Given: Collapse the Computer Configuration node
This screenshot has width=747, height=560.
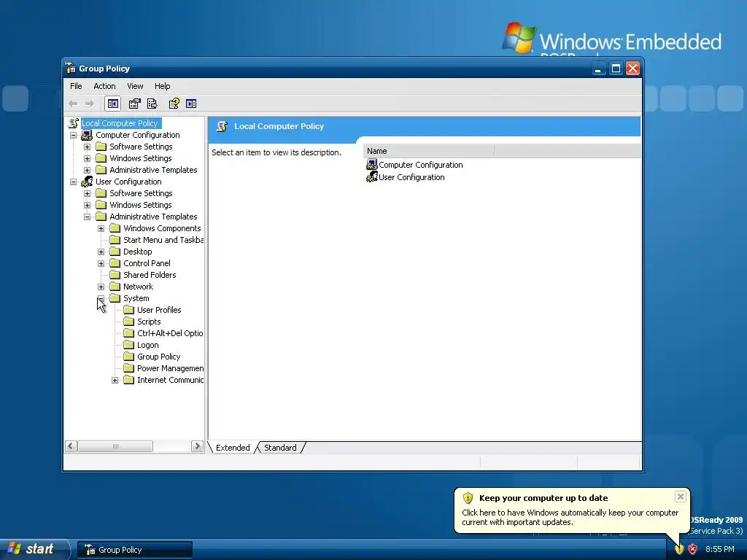Looking at the screenshot, I should click(74, 135).
